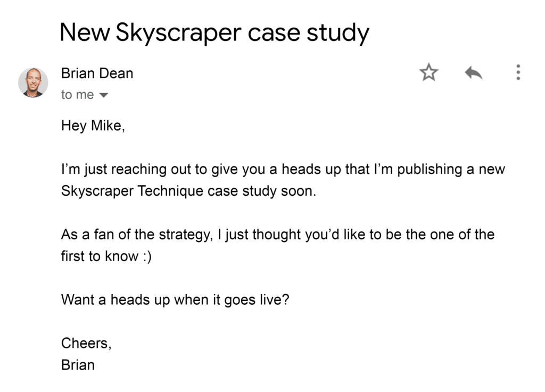Click the "Cheers," sign-off line
Screen dimensions: 545x392
(86, 343)
